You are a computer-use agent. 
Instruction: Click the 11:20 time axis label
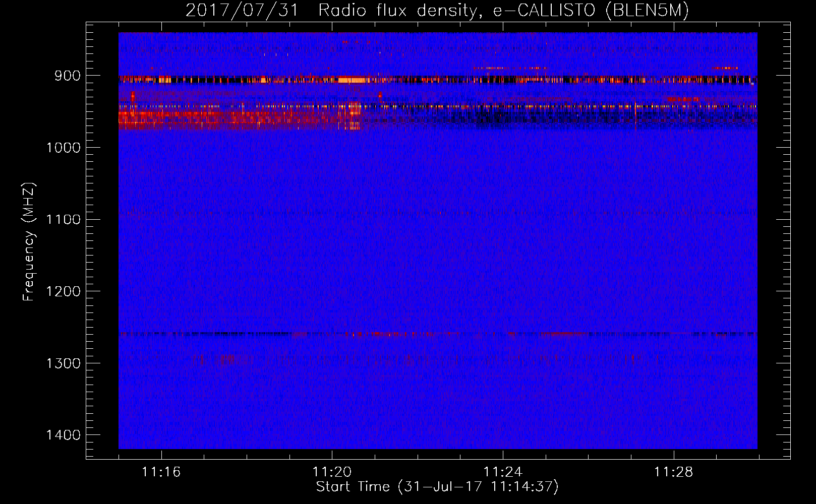[332, 472]
